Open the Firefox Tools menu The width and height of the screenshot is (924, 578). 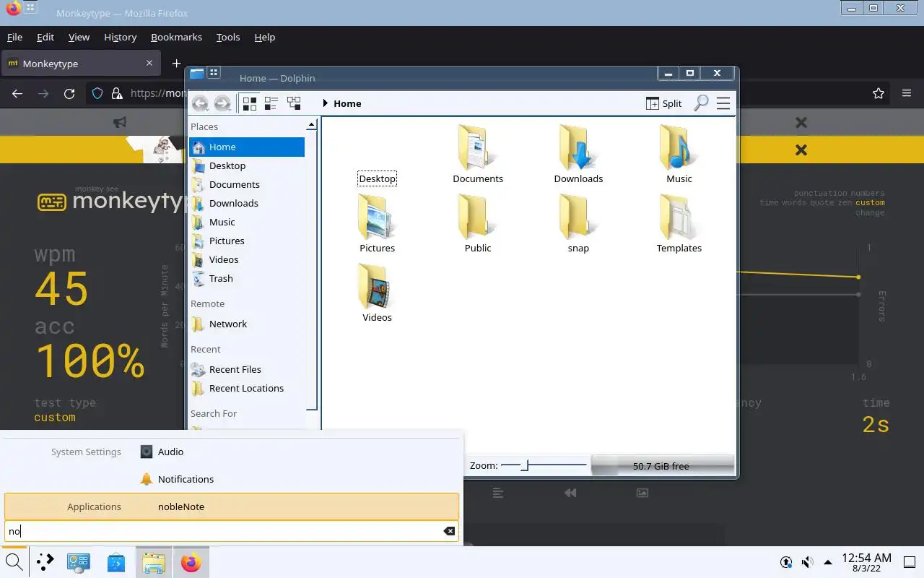[228, 37]
